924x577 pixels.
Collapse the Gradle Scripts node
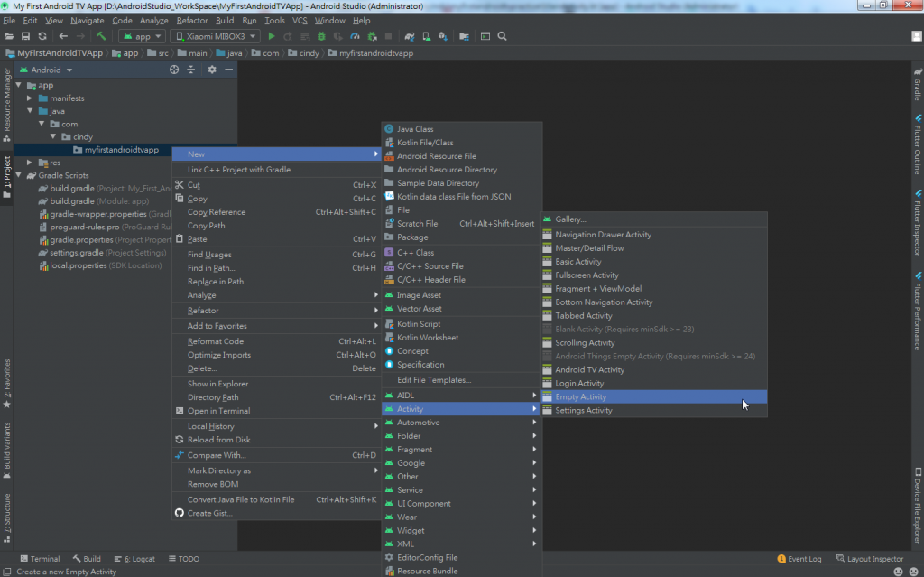tap(18, 175)
